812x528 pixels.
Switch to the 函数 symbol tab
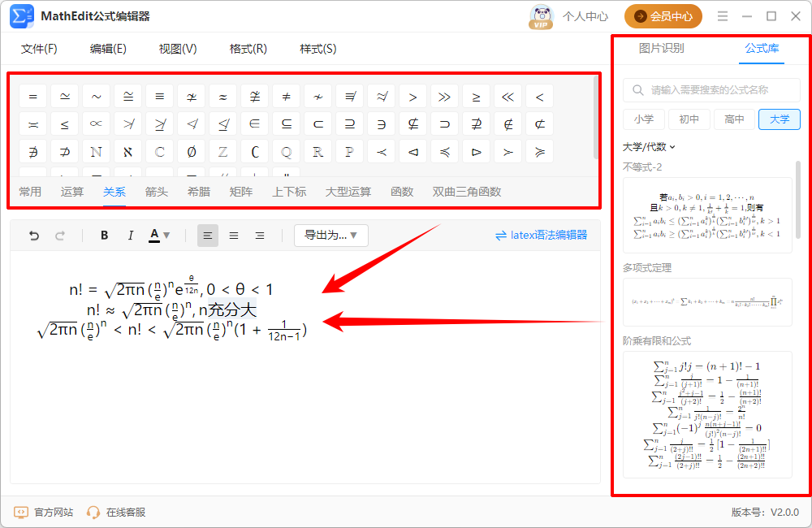click(x=402, y=192)
